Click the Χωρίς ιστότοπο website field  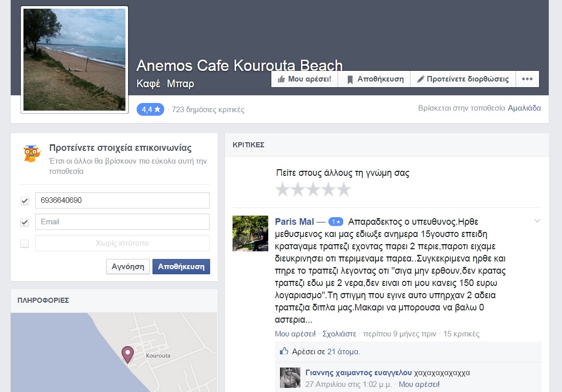tap(122, 243)
